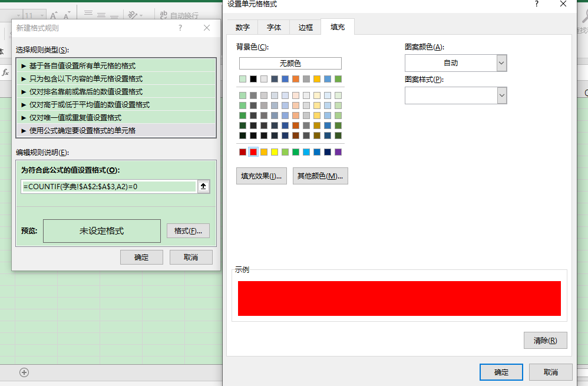The width and height of the screenshot is (588, 386).
Task: Increase font size with large A icon
Action: [x=54, y=15]
